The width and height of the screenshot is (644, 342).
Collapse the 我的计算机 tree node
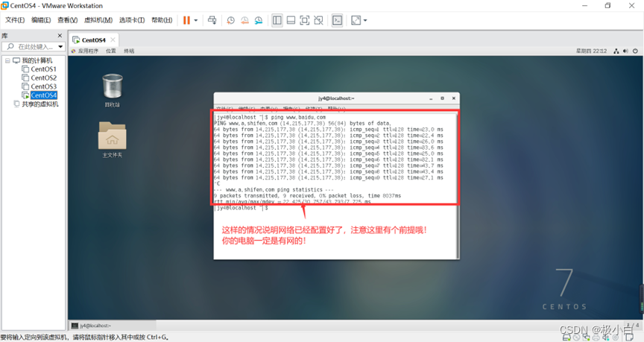pyautogui.click(x=7, y=60)
